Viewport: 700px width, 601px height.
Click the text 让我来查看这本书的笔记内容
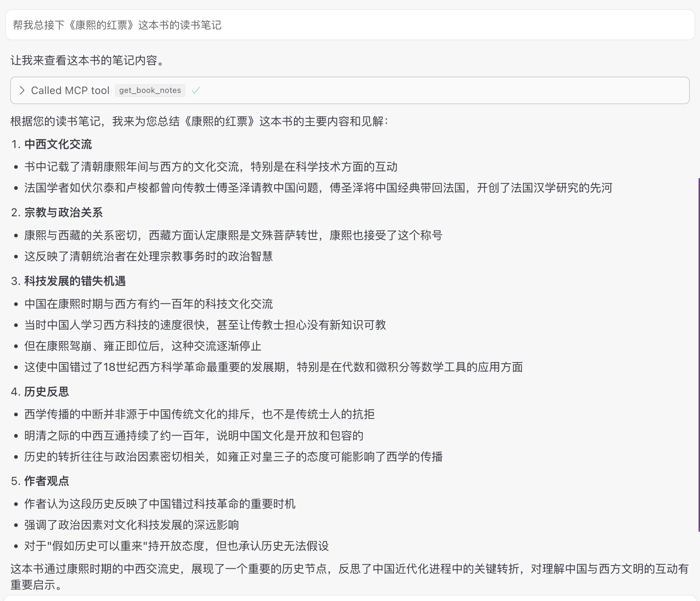point(87,61)
